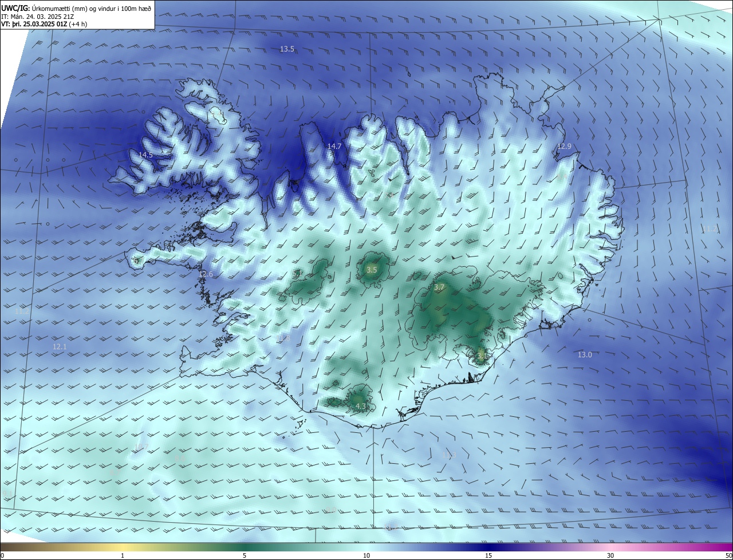Click the 11.2 value at the eastern edge

710,229
